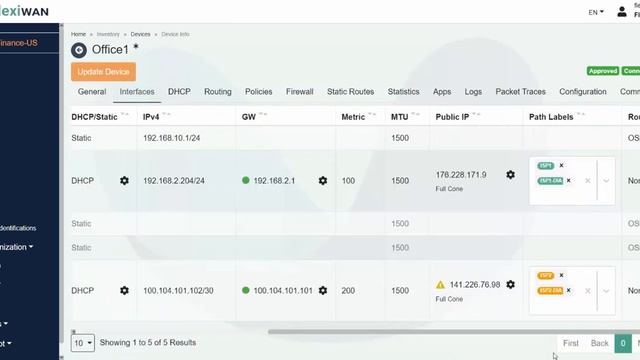Click the 192.168.10.1/24 IPv4 cell
The width and height of the screenshot is (640, 360).
[171, 138]
